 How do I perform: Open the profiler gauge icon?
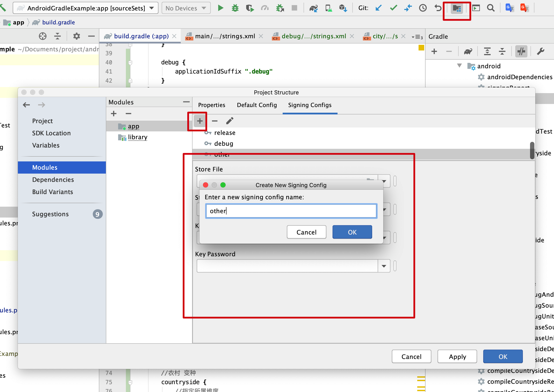[x=265, y=8]
